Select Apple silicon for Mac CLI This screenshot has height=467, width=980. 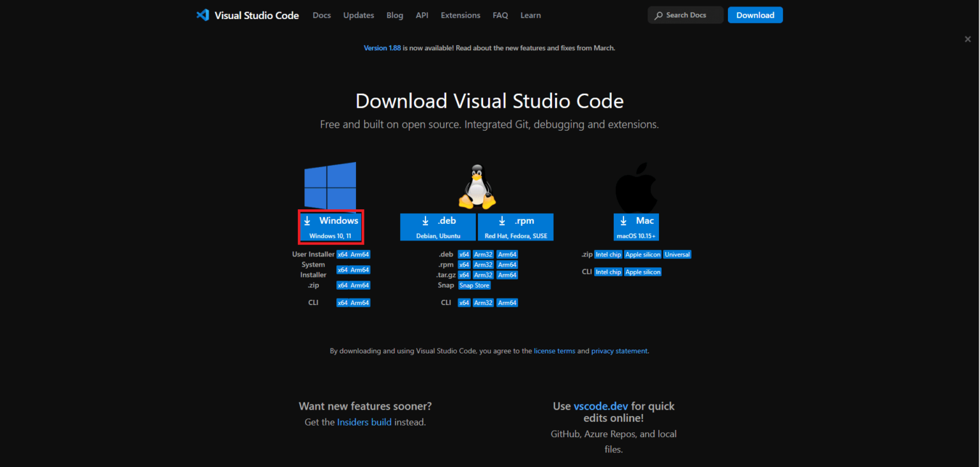(x=642, y=272)
